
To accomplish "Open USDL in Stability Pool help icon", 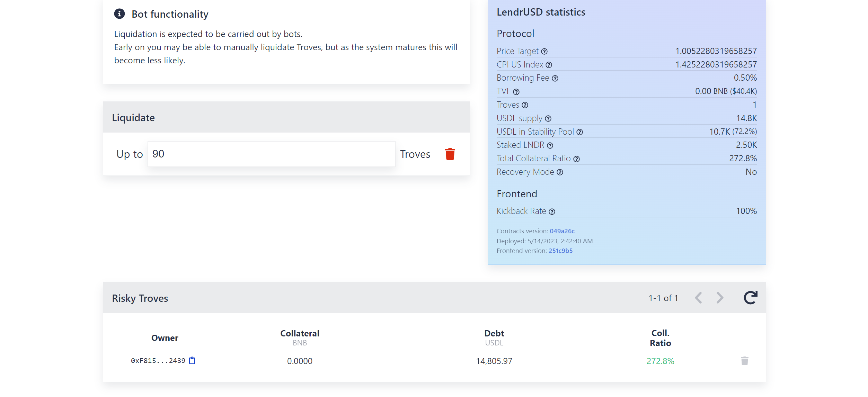I will [x=580, y=132].
